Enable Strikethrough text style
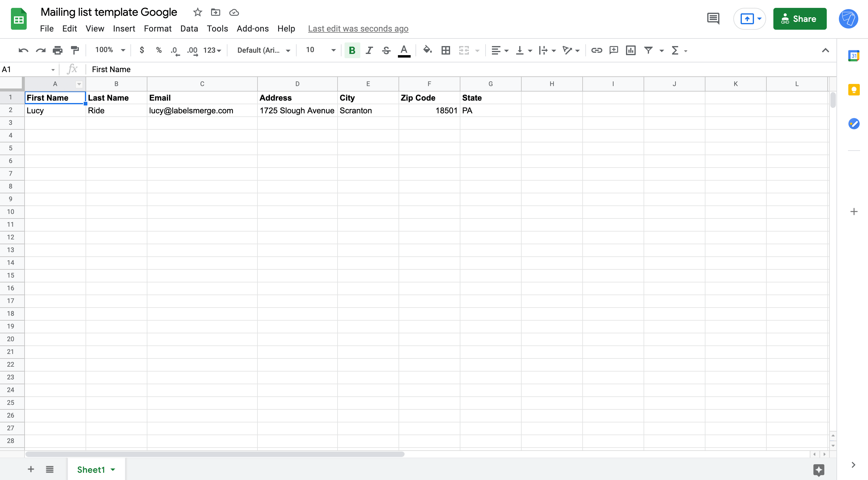 pyautogui.click(x=385, y=50)
